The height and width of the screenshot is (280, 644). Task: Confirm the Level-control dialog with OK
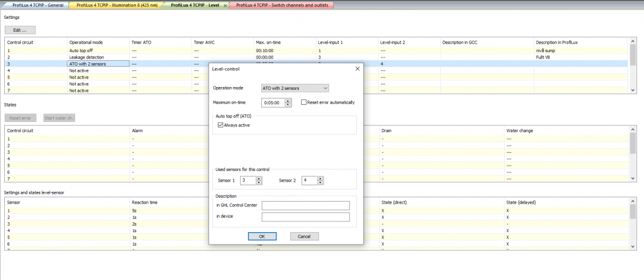pos(262,236)
